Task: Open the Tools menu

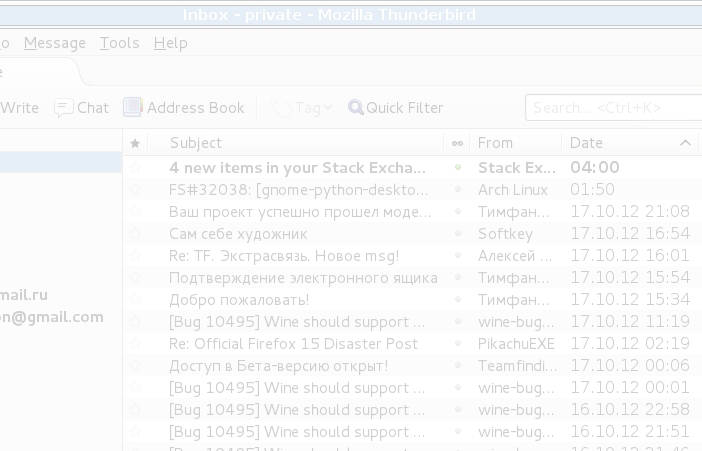Action: 119,43
